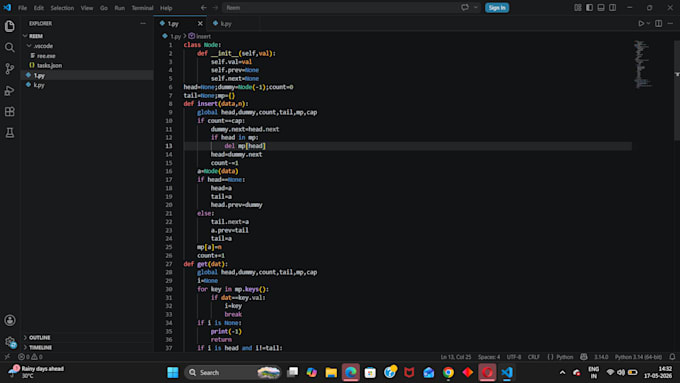Screen dimensions: 680x383
Task: Open the File menu
Action: 23,8
